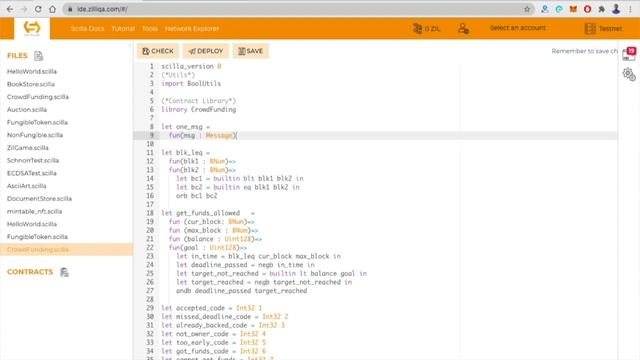Add a new file via Files icon
The image size is (640, 360).
pos(38,56)
